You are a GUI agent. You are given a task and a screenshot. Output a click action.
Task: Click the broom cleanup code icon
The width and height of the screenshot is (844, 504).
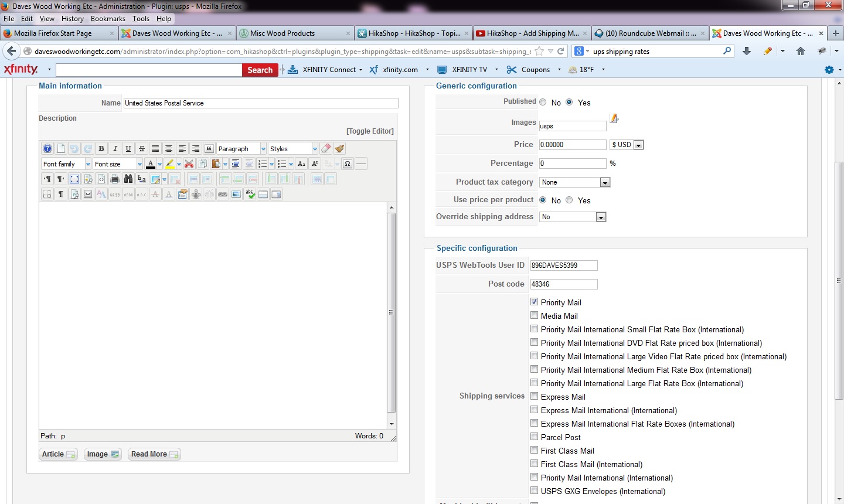[x=339, y=149]
